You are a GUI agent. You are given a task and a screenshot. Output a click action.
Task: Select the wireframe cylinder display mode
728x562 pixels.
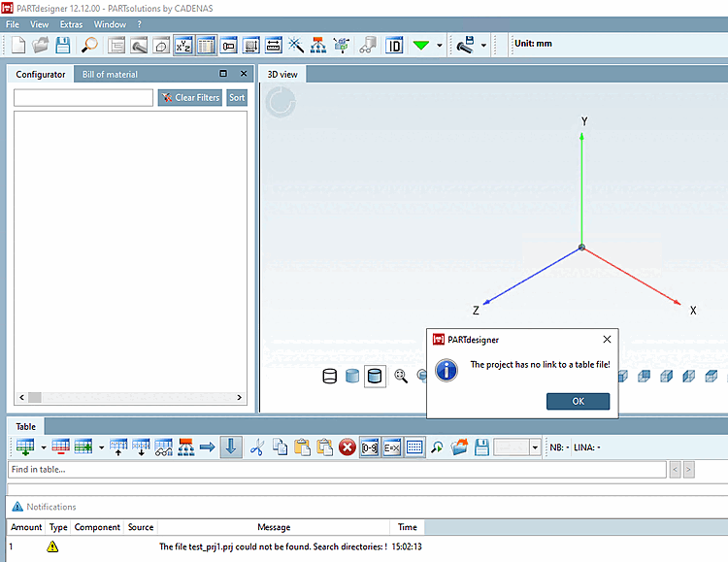(x=330, y=377)
